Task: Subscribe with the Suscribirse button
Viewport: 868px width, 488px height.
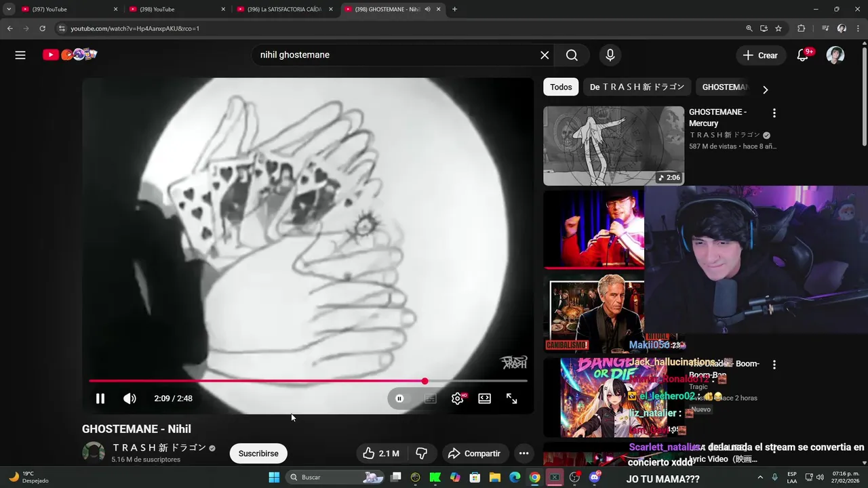Action: coord(258,453)
